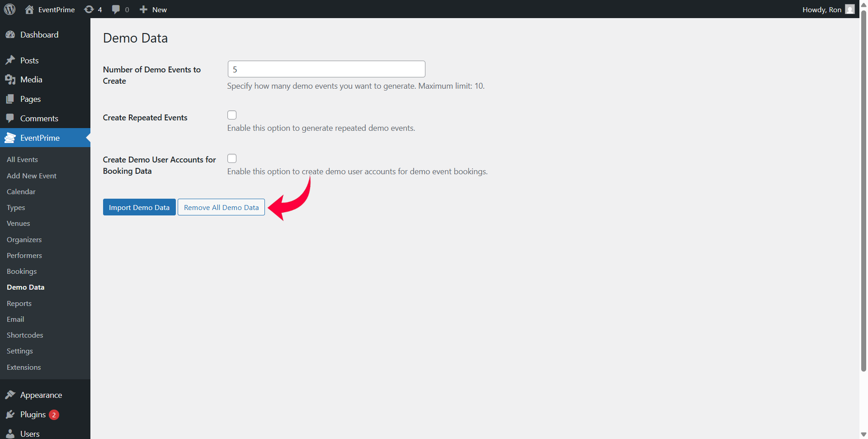Click the WordPress logo icon
The height and width of the screenshot is (439, 868).
(x=9, y=10)
